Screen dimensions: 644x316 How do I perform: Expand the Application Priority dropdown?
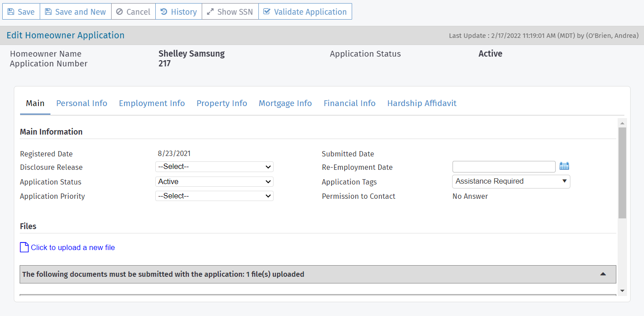(214, 196)
